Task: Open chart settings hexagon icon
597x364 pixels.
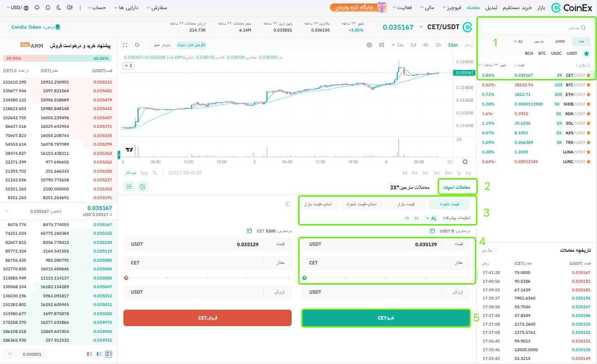Action: pyautogui.click(x=370, y=45)
